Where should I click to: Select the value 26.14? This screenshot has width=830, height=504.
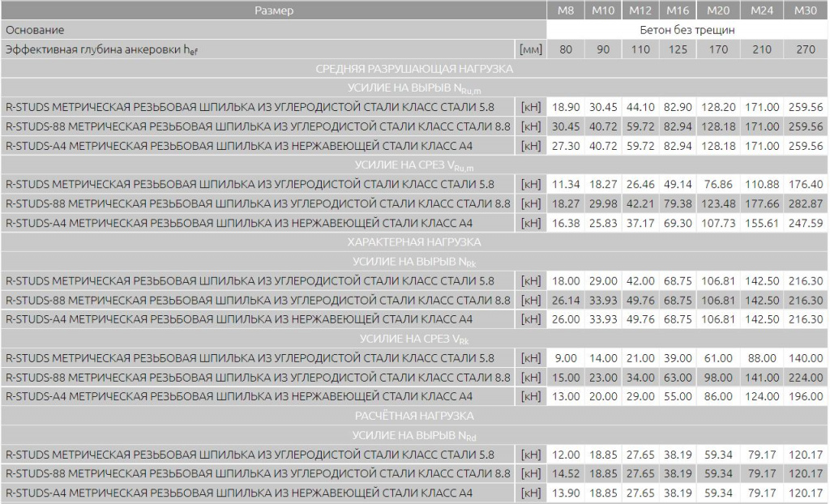click(565, 301)
